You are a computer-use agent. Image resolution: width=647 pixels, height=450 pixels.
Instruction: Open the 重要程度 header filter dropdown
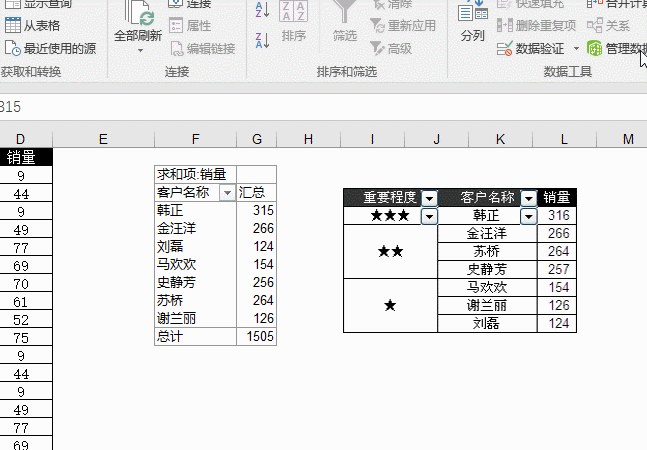point(430,198)
